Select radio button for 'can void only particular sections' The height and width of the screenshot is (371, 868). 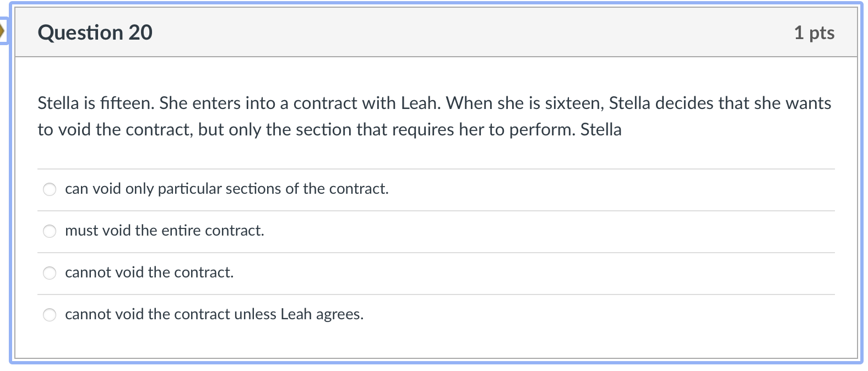coord(50,189)
